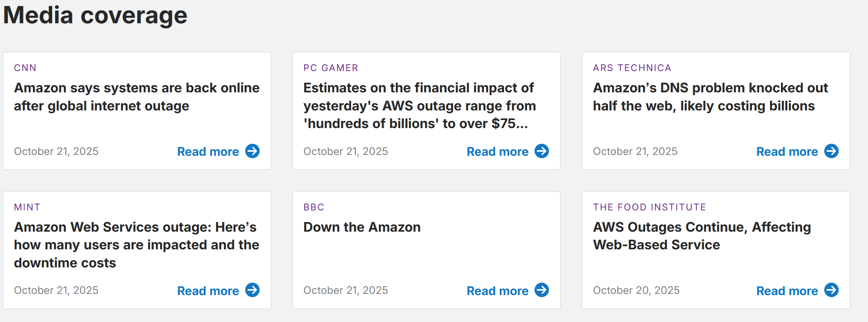Click the arrow icon on the Food Institute card

point(831,290)
